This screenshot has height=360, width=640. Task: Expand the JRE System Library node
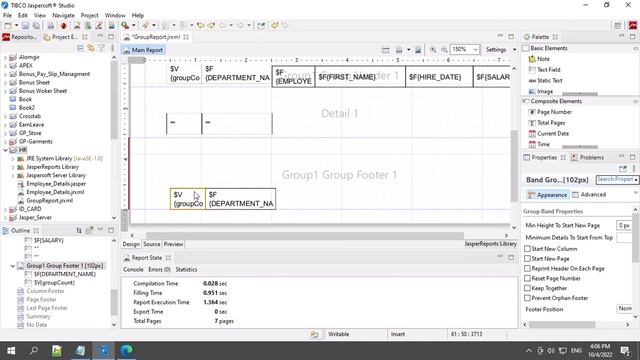[x=13, y=158]
